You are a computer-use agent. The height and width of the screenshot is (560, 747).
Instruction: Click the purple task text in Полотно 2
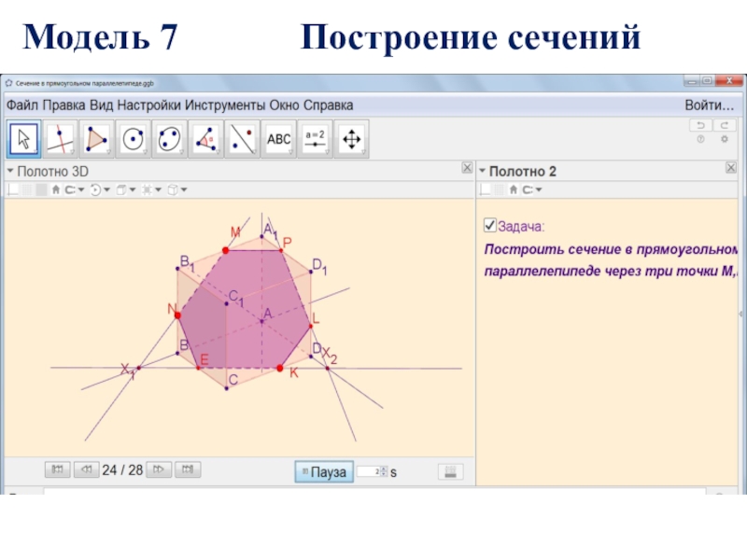click(612, 260)
